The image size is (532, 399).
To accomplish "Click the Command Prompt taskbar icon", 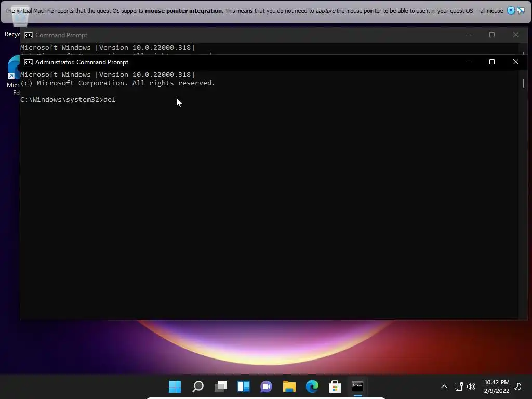I will coord(357,386).
